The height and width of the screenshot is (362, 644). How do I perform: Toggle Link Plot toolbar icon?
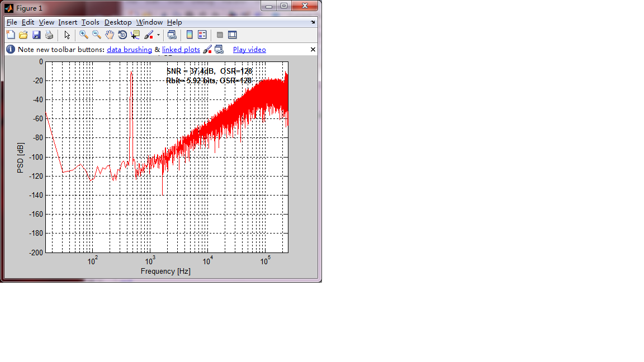(x=172, y=35)
